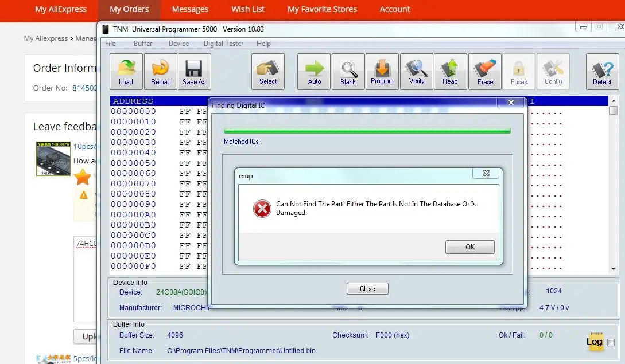Click the order number link in AliExpress

[84, 88]
